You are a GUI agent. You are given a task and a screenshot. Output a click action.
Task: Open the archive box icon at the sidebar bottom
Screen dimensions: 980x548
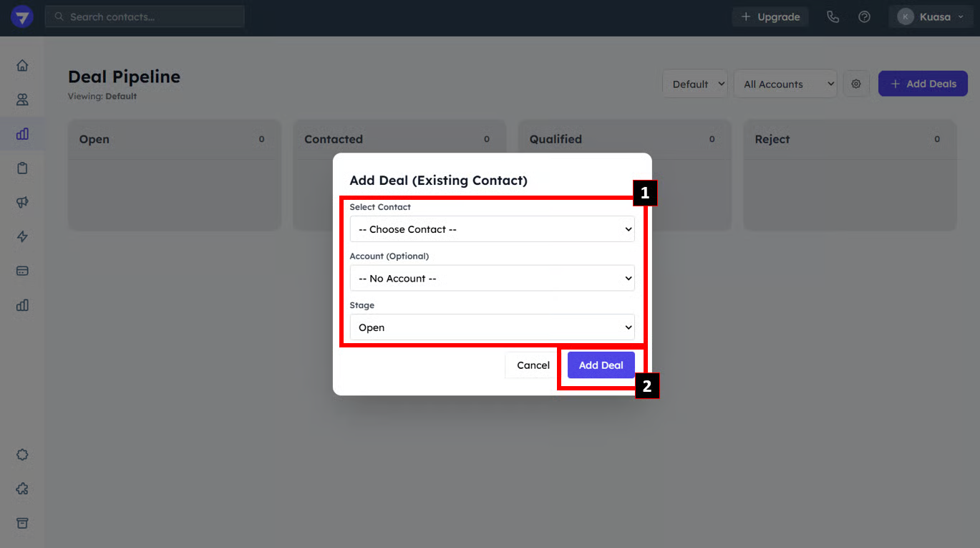(x=22, y=523)
